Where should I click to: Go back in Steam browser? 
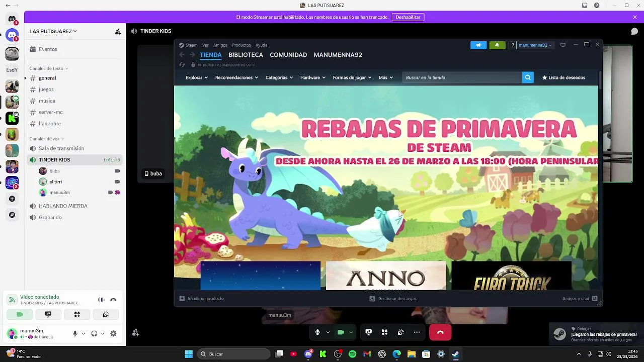[182, 55]
